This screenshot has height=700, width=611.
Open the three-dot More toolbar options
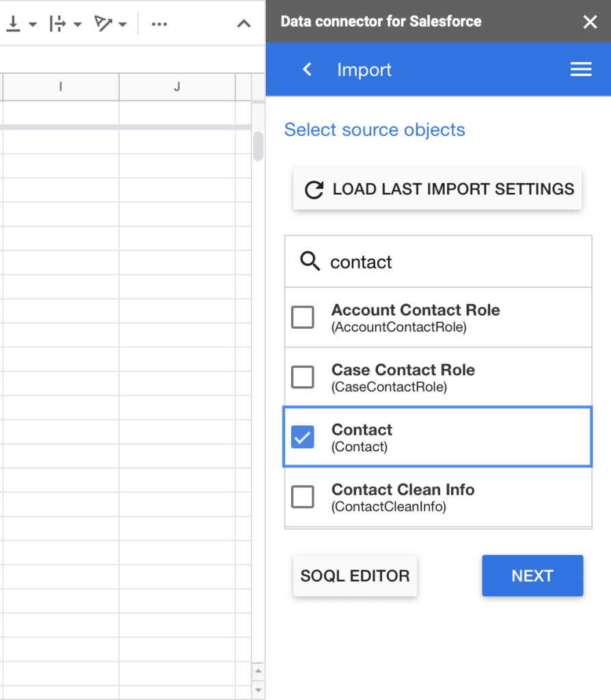click(x=159, y=24)
